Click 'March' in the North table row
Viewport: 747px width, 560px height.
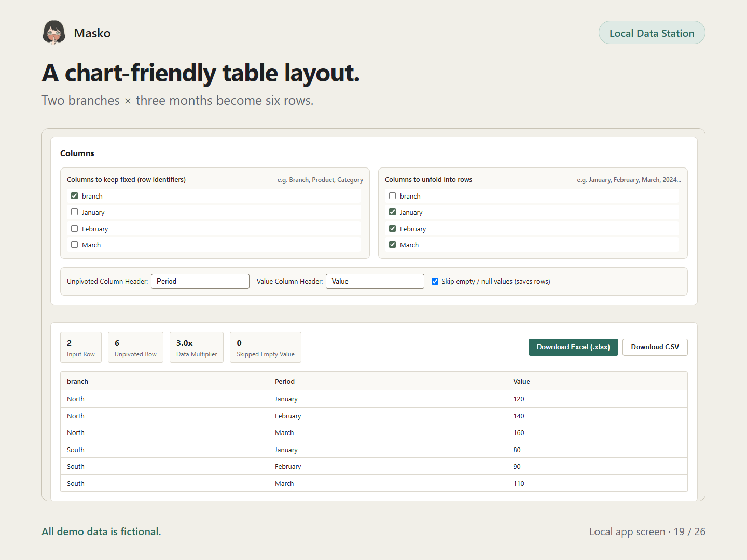(x=284, y=432)
